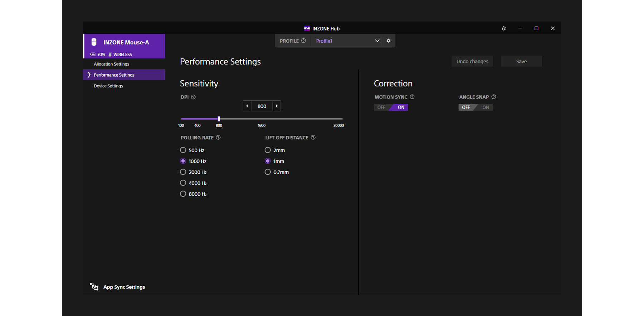Click the INZONE Mouse-A mouse icon

point(94,42)
